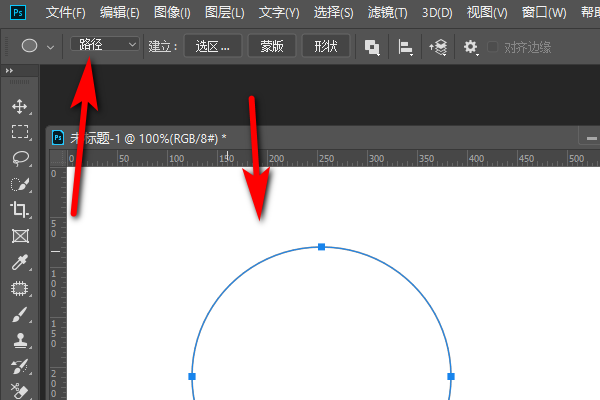Click the 蒙版 mask button
This screenshot has height=400, width=600.
click(272, 46)
